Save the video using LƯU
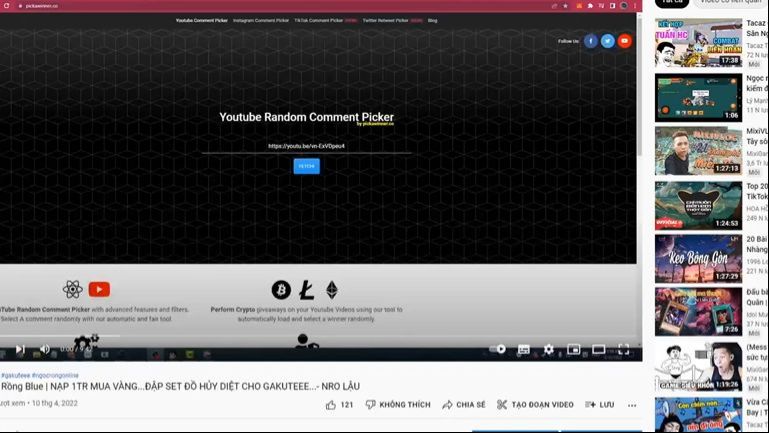The width and height of the screenshot is (769, 433). pos(599,405)
